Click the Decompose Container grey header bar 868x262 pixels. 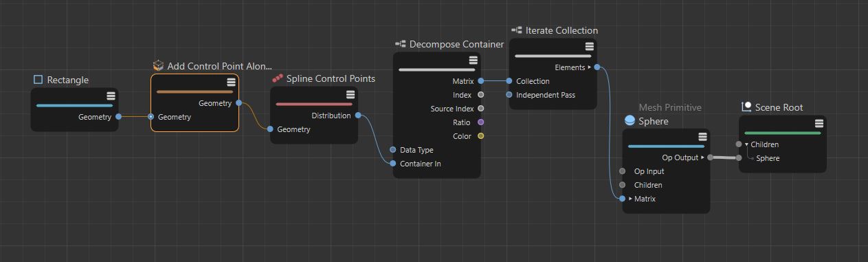pyautogui.click(x=437, y=69)
